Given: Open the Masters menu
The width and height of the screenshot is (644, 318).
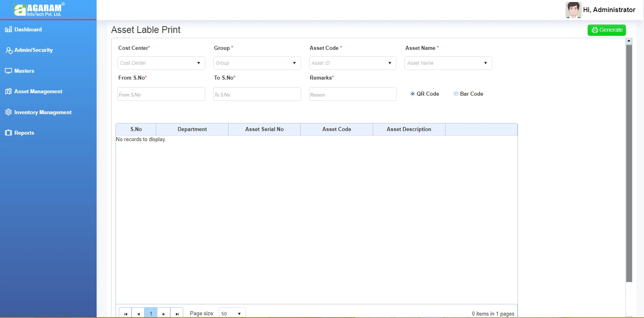Looking at the screenshot, I should coord(24,71).
